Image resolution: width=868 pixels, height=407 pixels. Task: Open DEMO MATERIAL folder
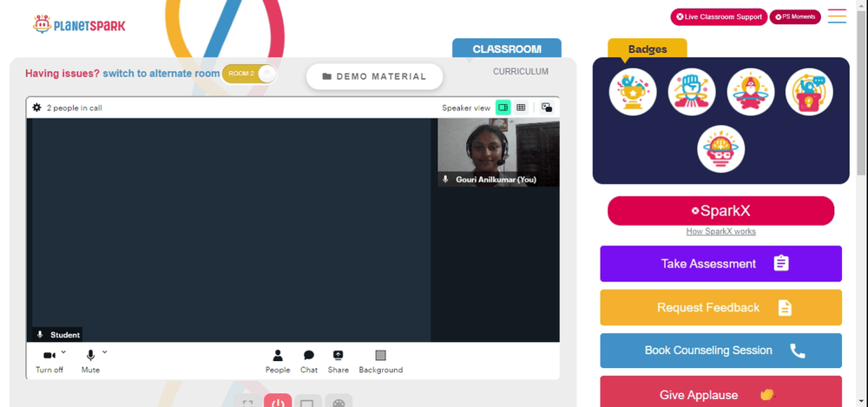pos(375,76)
